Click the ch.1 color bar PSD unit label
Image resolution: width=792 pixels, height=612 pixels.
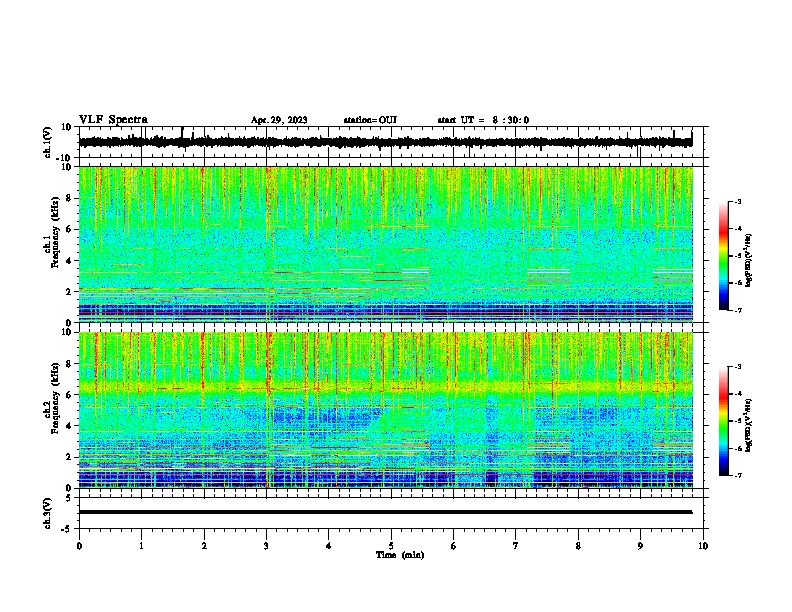coord(748,261)
